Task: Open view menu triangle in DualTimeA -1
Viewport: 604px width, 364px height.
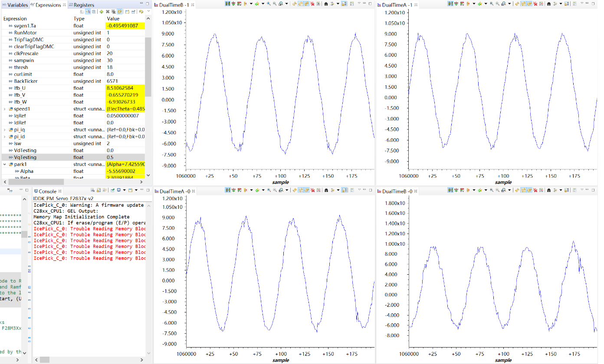Action: 581,3
